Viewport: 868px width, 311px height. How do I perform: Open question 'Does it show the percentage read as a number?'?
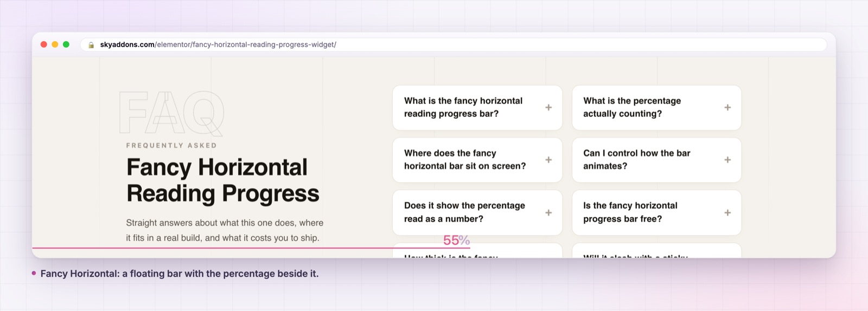(x=477, y=212)
